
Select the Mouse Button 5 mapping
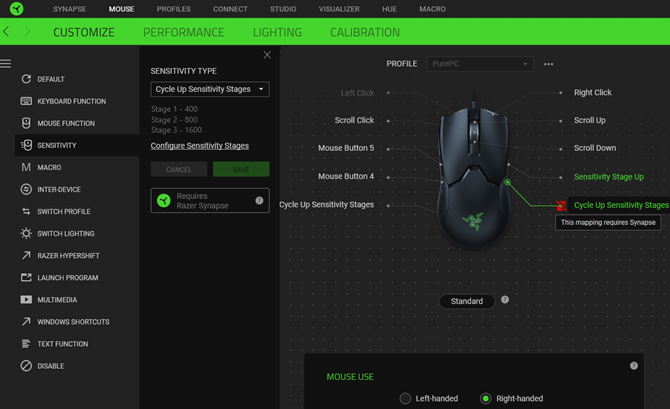coord(346,148)
